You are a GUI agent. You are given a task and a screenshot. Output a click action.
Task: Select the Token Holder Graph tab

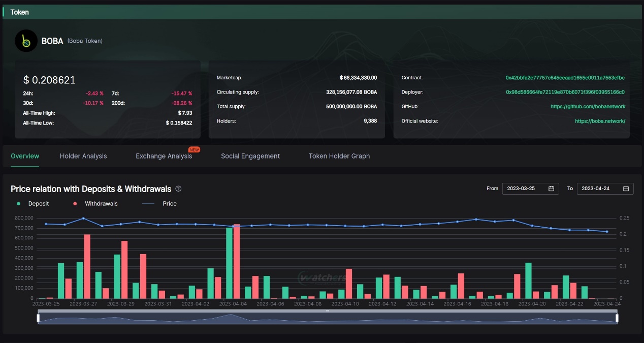(339, 156)
